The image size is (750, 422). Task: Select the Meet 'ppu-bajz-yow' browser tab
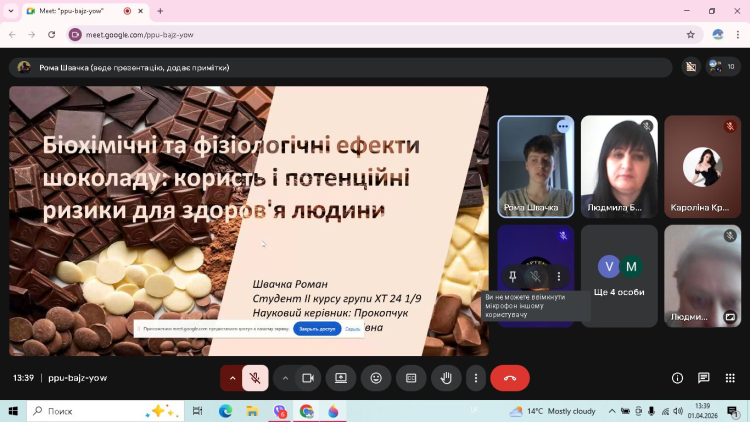click(x=76, y=11)
